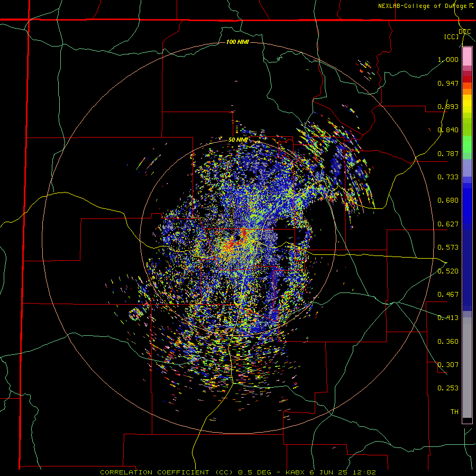Select the 0.627 legend value
476x476 pixels.
pos(448,224)
